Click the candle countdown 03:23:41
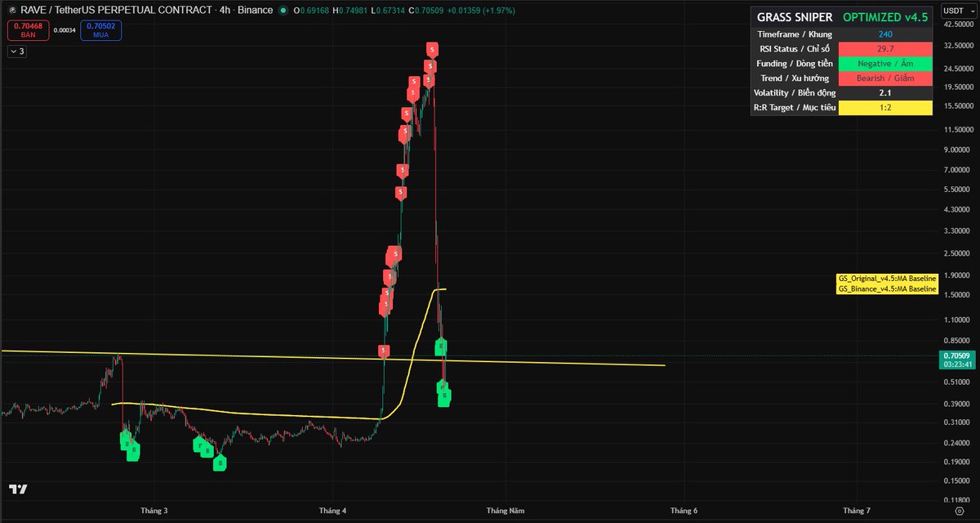Screen dimensions: 980x523 pyautogui.click(x=956, y=366)
